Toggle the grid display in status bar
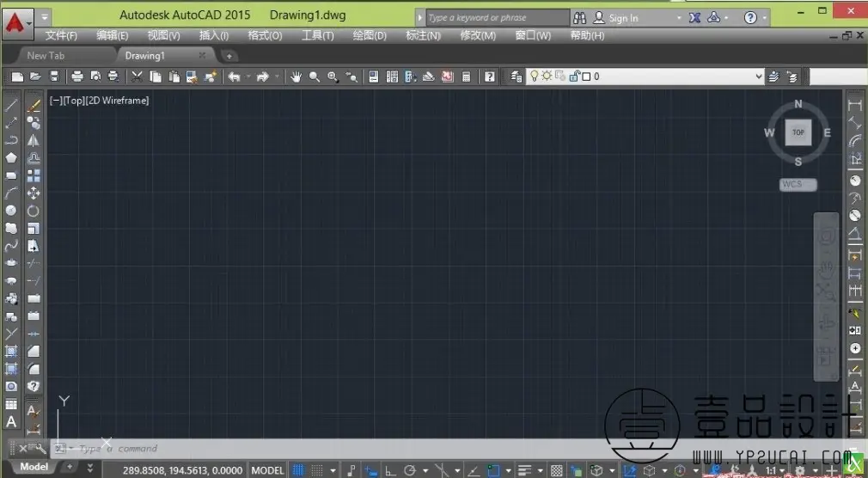The height and width of the screenshot is (478, 868). coord(298,471)
